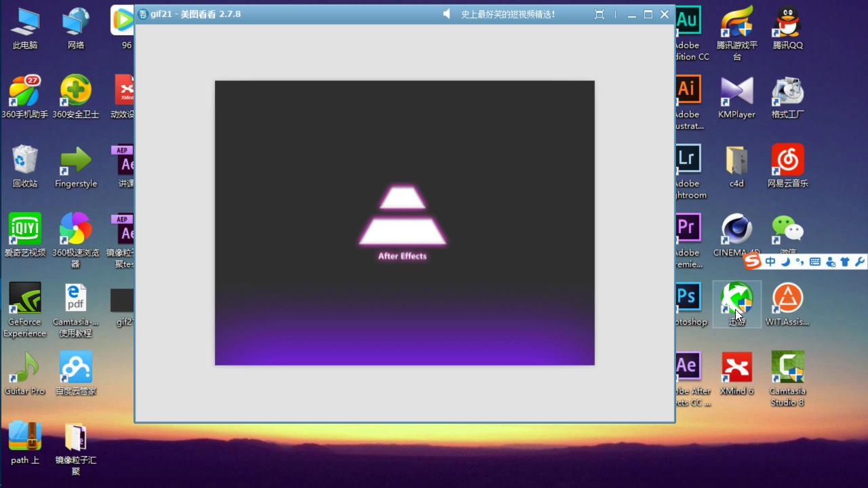Open the GeForce Experience icon
Viewport: 868px width, 488px height.
point(25,310)
